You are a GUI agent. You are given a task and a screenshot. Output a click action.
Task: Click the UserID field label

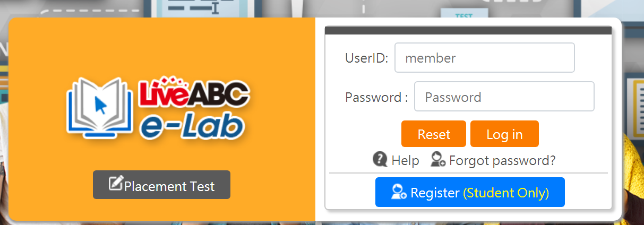(367, 58)
